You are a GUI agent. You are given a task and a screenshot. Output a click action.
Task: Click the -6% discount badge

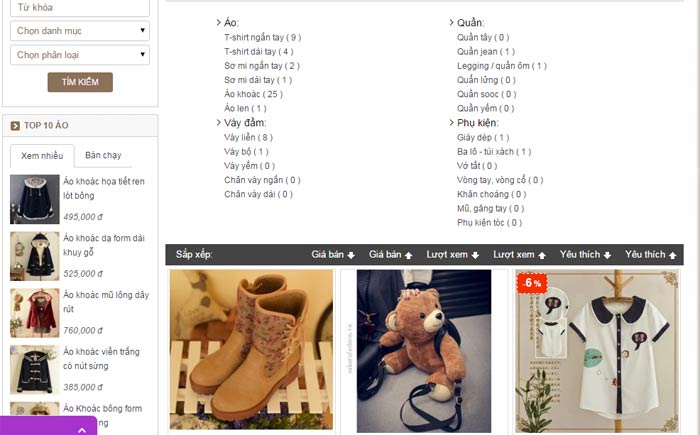[532, 283]
